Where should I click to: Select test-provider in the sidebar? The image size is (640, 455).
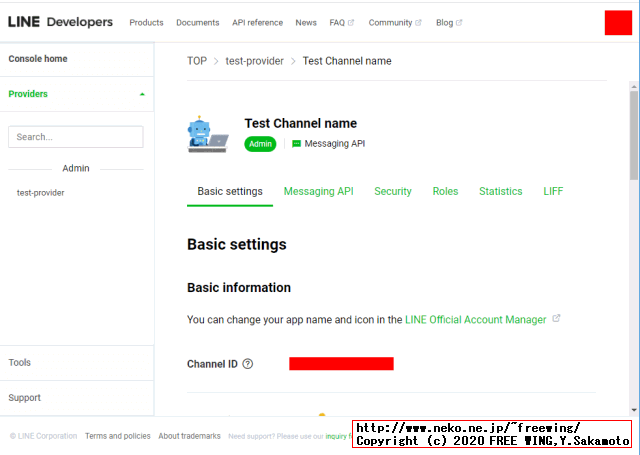(41, 193)
